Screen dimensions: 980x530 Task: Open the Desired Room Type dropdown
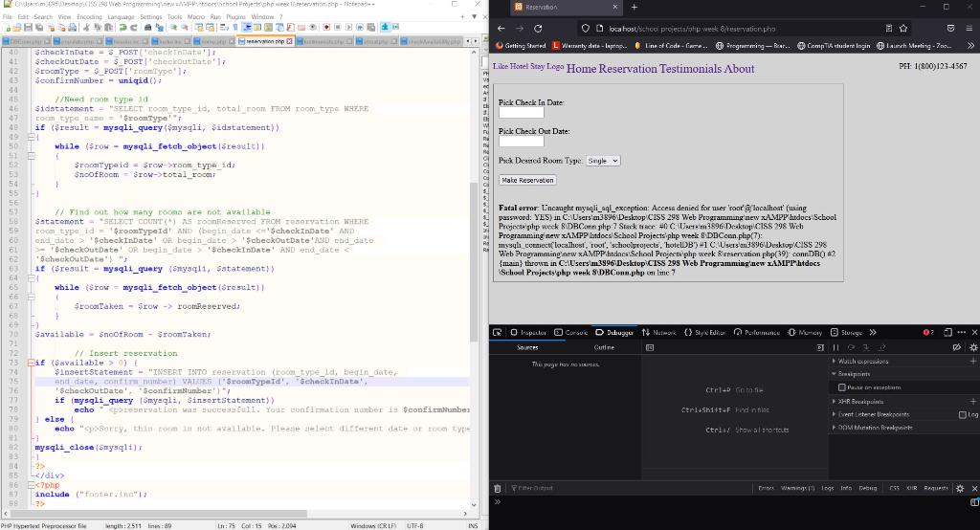(x=603, y=161)
